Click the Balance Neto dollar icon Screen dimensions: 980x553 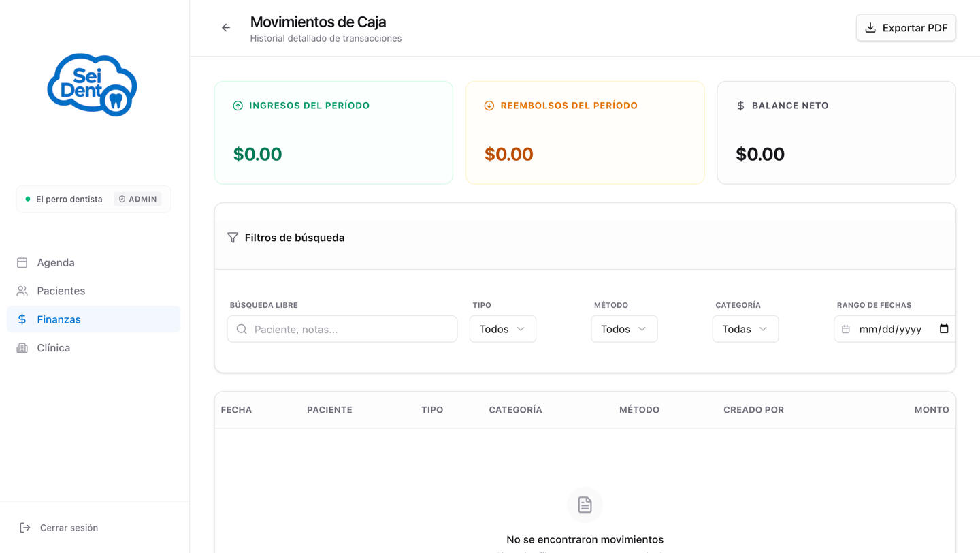coord(740,106)
